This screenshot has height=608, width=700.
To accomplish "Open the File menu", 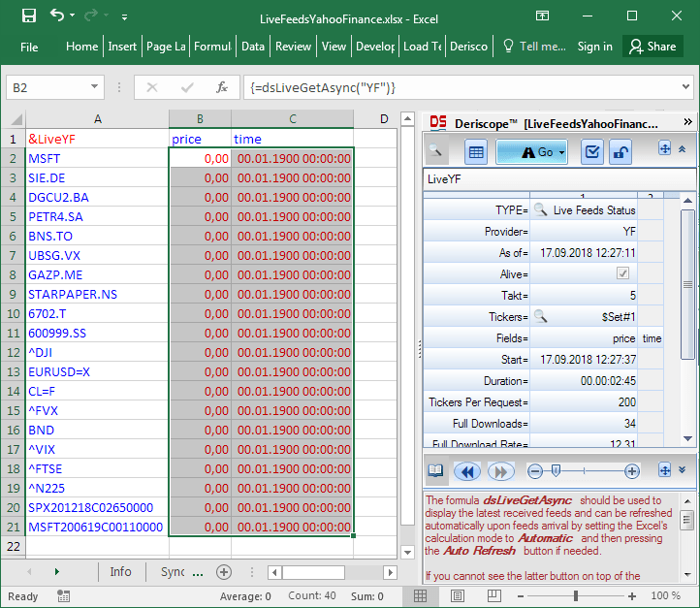I will 29,47.
